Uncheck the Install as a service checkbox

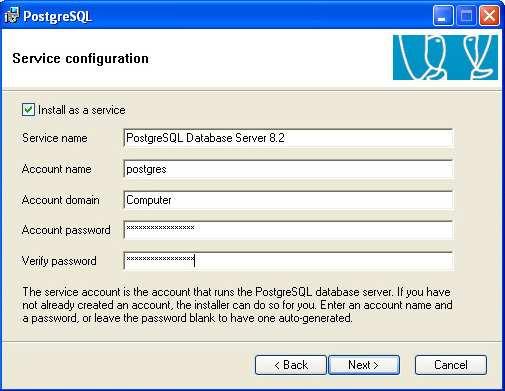(28, 110)
